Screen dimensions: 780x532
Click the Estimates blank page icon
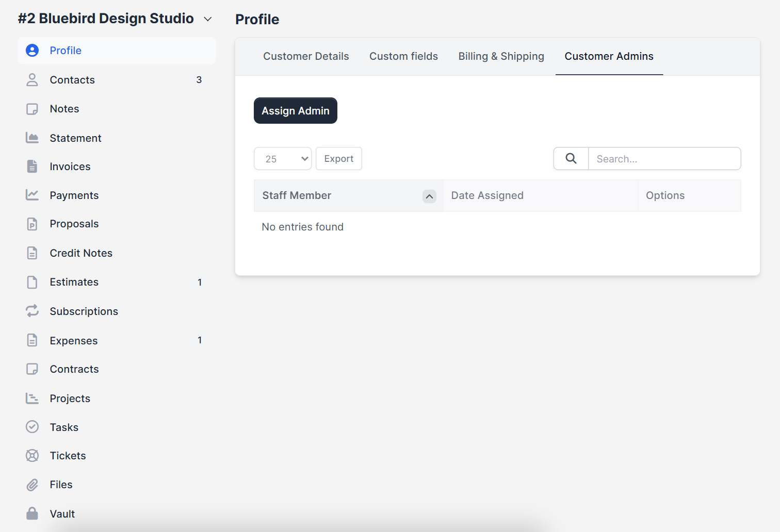click(x=32, y=282)
